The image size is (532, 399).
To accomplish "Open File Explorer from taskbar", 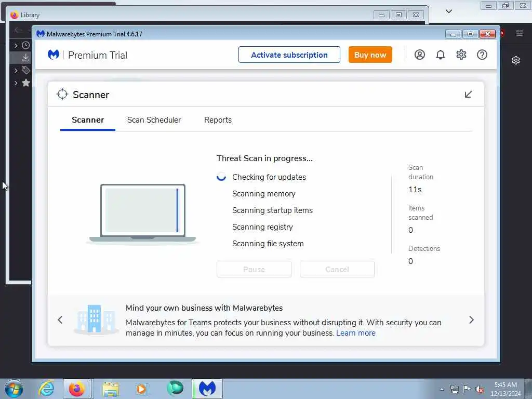I will (x=111, y=389).
